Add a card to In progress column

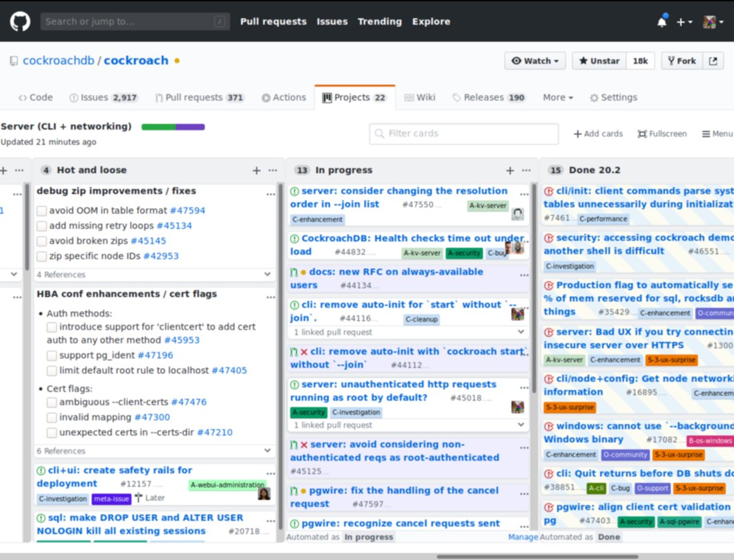[510, 170]
